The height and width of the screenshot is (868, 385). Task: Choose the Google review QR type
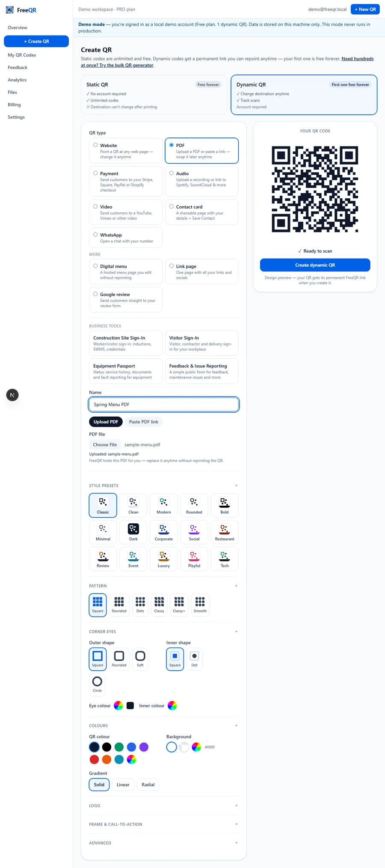point(126,300)
